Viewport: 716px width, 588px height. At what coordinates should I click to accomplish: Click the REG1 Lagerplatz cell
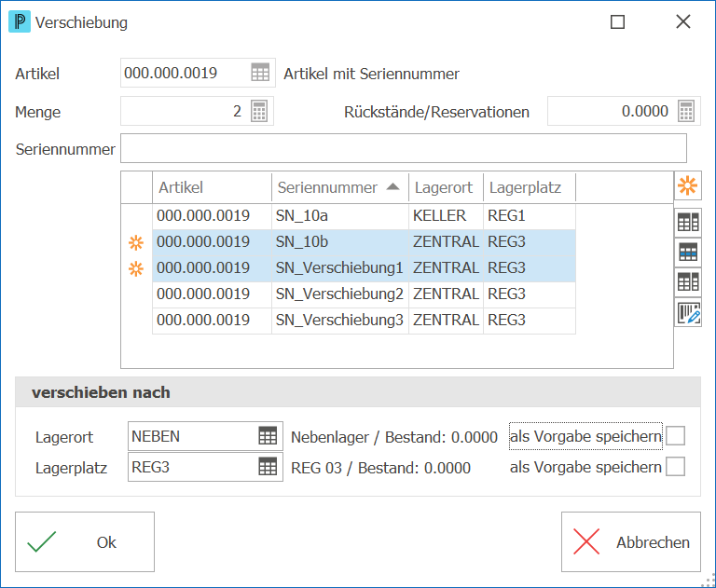[530, 216]
